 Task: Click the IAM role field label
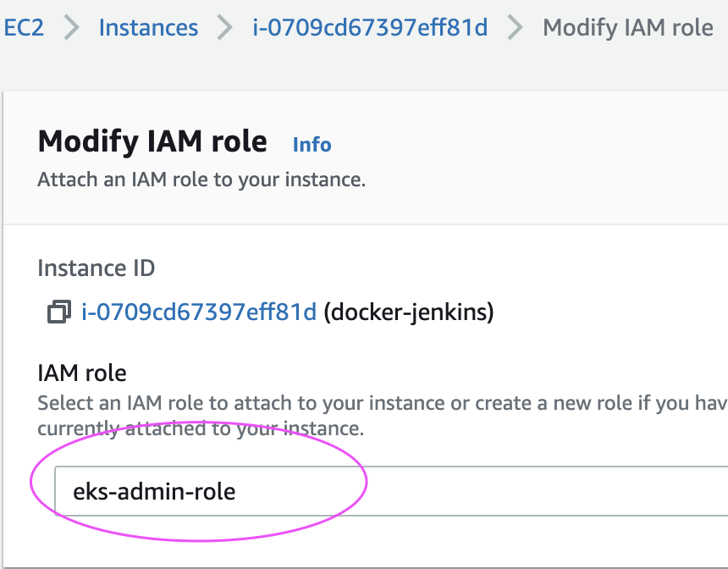click(x=82, y=373)
